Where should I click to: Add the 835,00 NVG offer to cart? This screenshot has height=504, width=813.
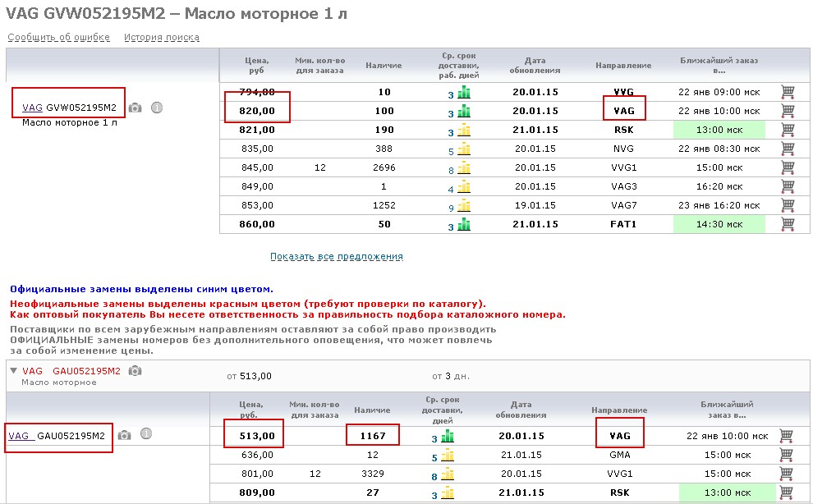pyautogui.click(x=788, y=149)
